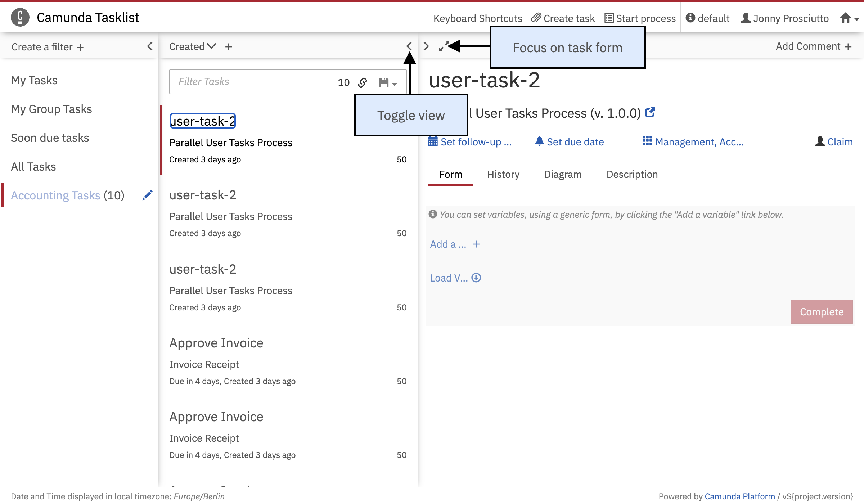Edit groups Management, Acc... link
The height and width of the screenshot is (504, 864).
click(693, 142)
